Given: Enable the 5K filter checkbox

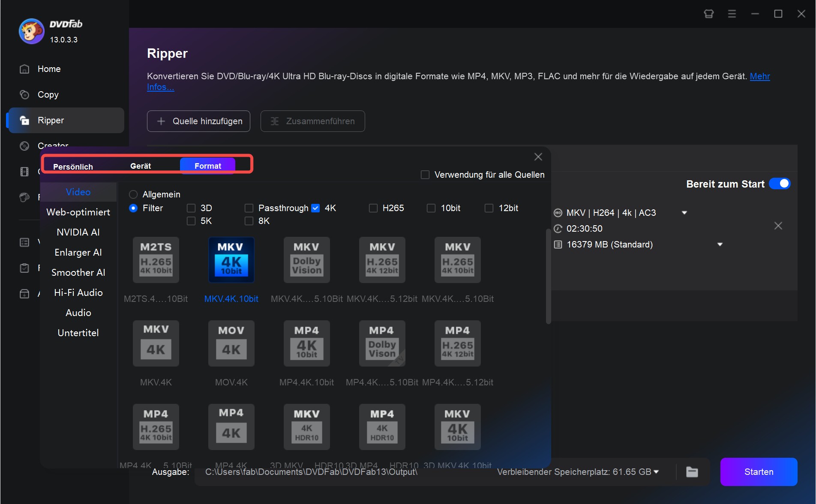Looking at the screenshot, I should click(191, 221).
